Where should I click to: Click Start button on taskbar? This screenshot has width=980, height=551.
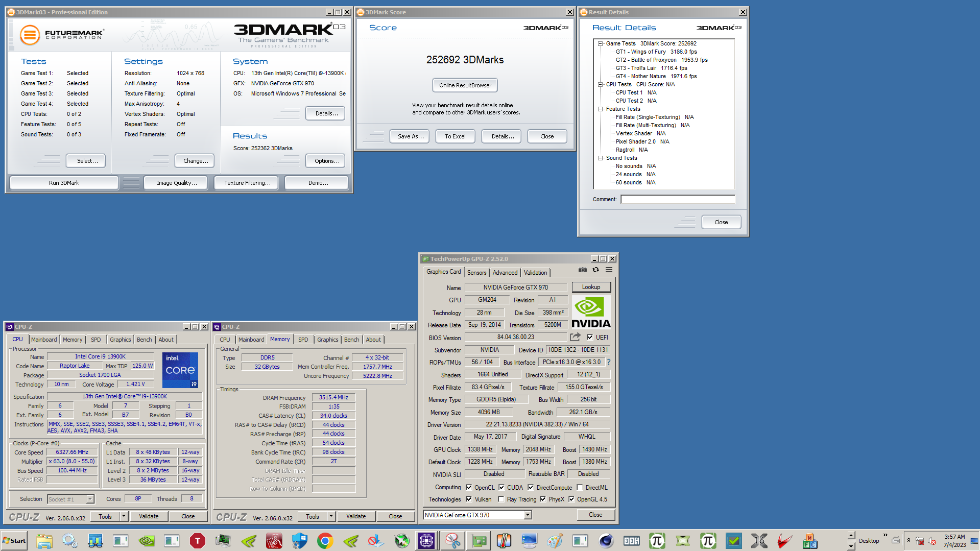pyautogui.click(x=14, y=540)
